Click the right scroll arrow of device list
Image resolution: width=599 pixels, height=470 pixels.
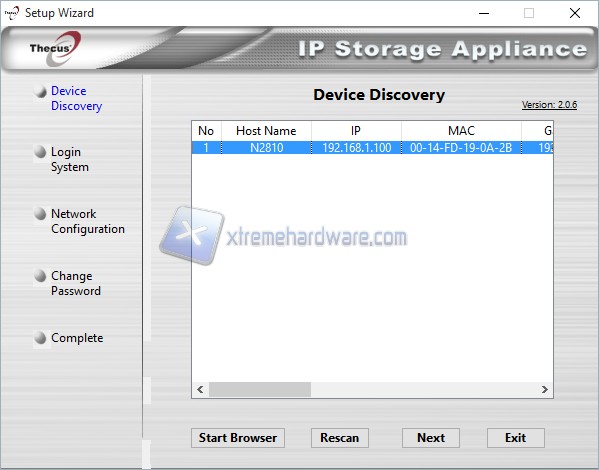pyautogui.click(x=545, y=389)
